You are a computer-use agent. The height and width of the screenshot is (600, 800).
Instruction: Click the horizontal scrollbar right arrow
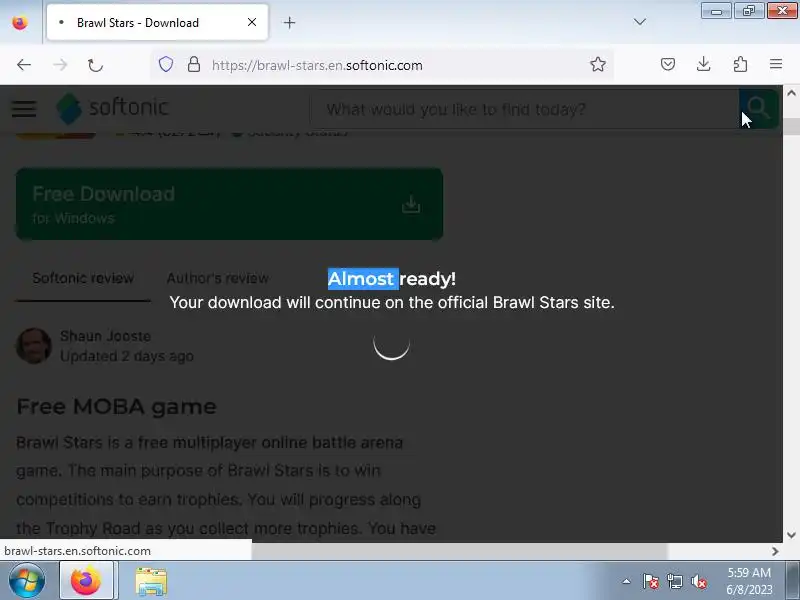pyautogui.click(x=775, y=552)
